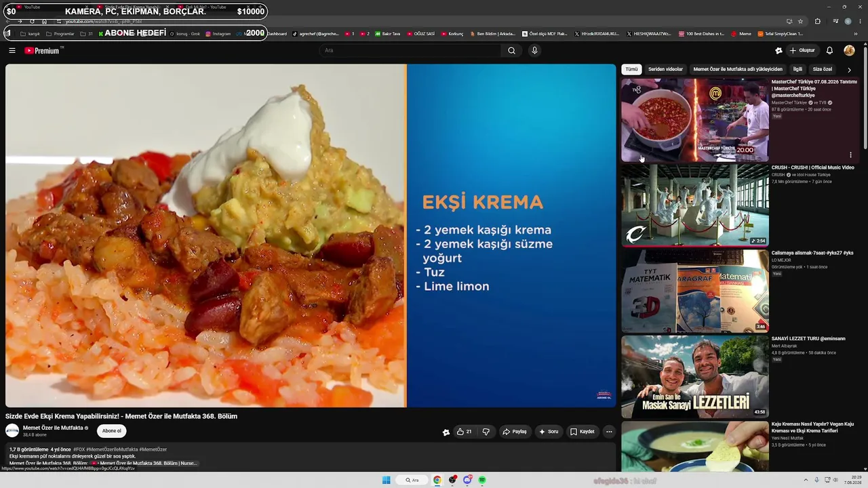This screenshot has height=488, width=868.
Task: Open the Bakır Tava bookmark
Action: point(388,34)
